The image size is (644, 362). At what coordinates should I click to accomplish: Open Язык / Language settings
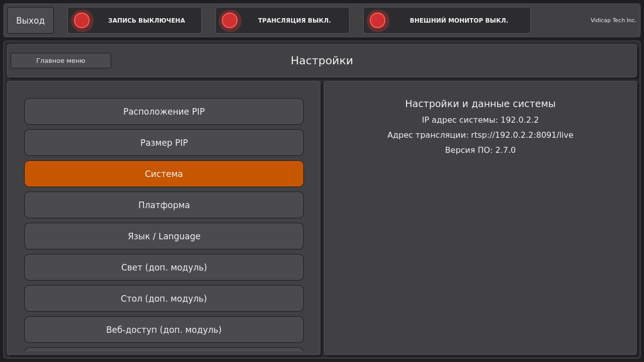tap(164, 236)
